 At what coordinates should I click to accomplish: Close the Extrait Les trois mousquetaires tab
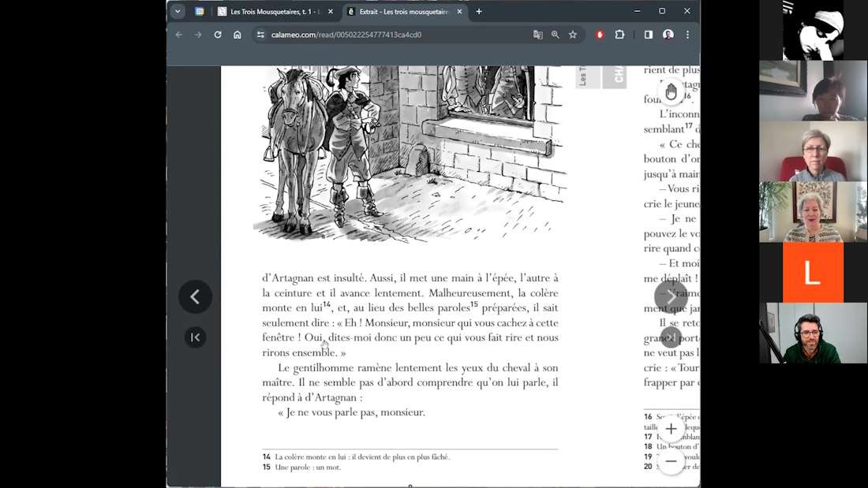(459, 11)
